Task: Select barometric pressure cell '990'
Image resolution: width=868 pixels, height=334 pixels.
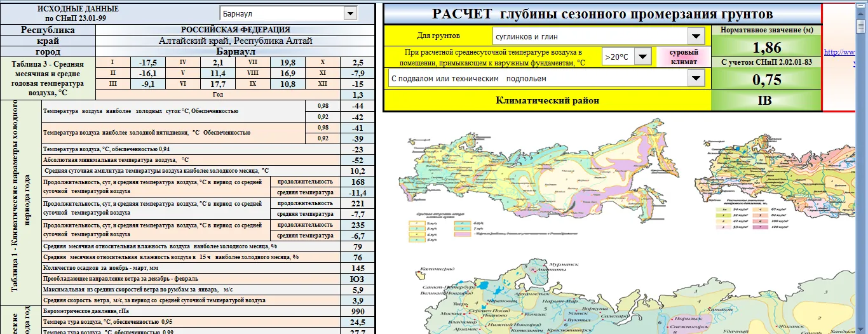Action: click(358, 312)
